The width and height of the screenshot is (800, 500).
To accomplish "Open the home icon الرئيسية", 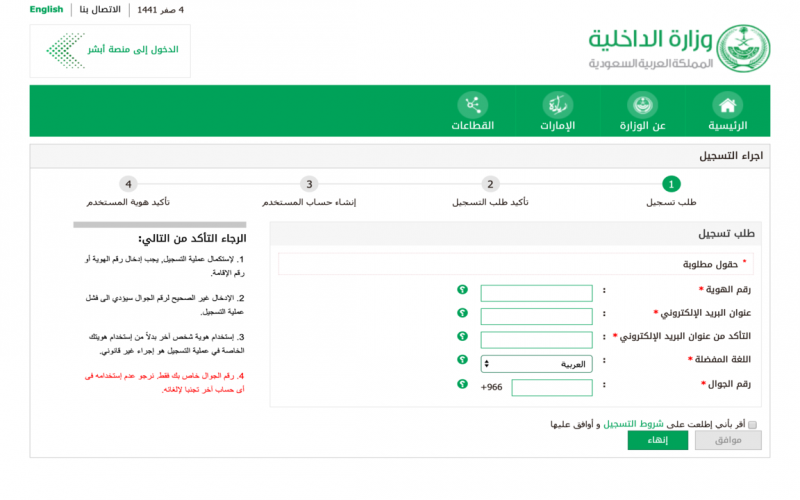I will click(x=727, y=105).
